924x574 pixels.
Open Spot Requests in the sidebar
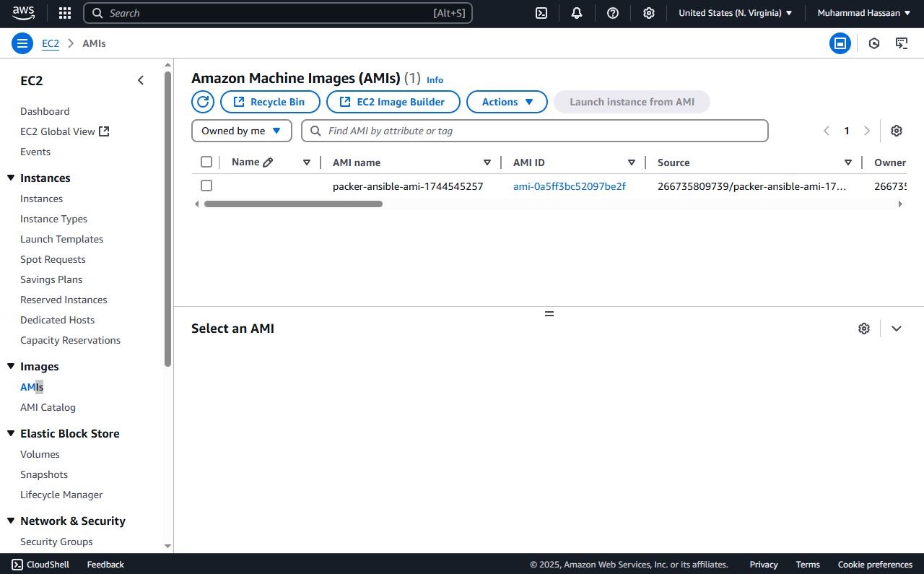[53, 259]
